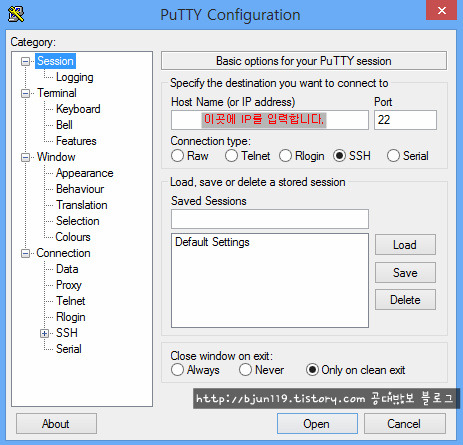463x445 pixels.
Task: Click the Save session button
Action: pyautogui.click(x=405, y=273)
